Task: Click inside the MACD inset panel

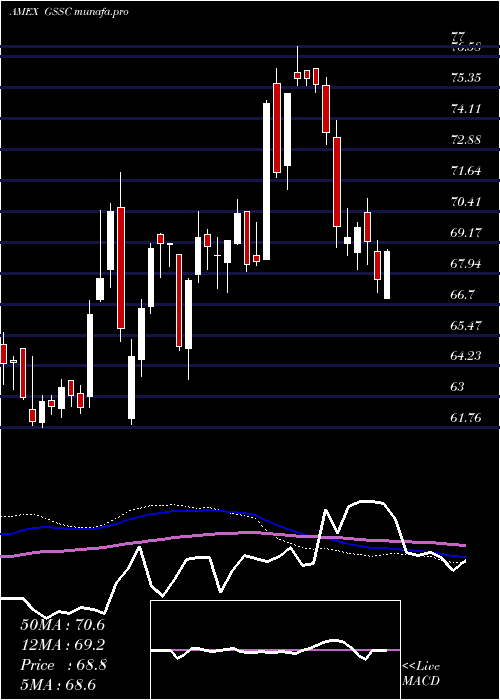Action: click(275, 650)
